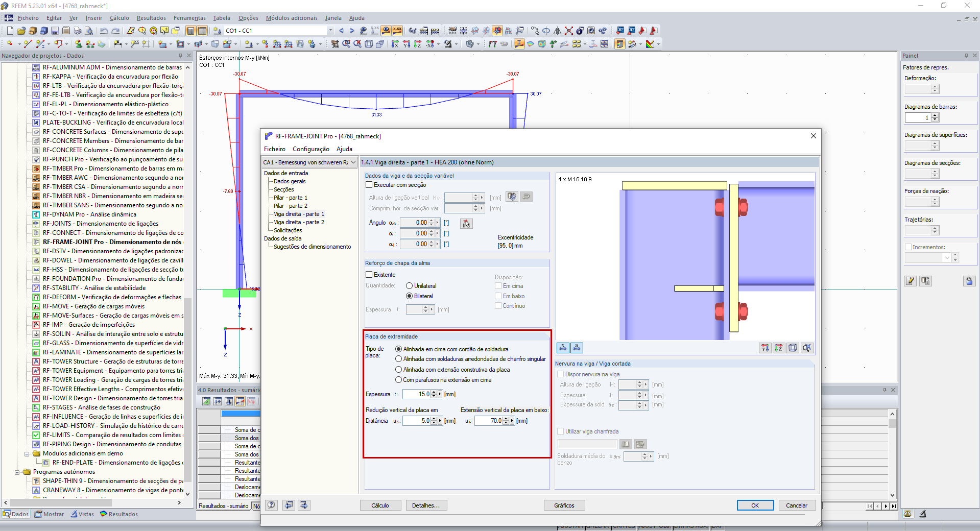Go to next load case arrow

tap(352, 31)
